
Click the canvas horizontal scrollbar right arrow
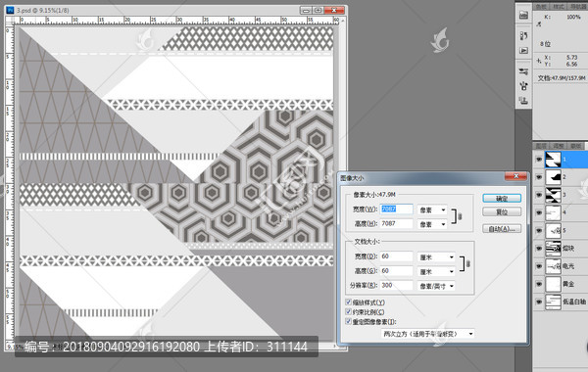[x=335, y=347]
